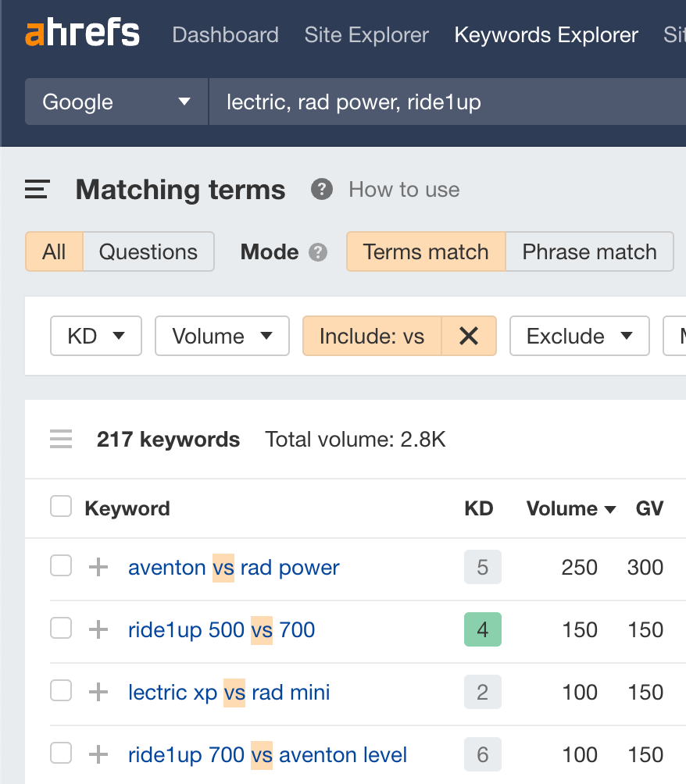Screen dimensions: 686x784
Task: Add "aventon vs rad power" using its plus icon
Action: [x=97, y=567]
